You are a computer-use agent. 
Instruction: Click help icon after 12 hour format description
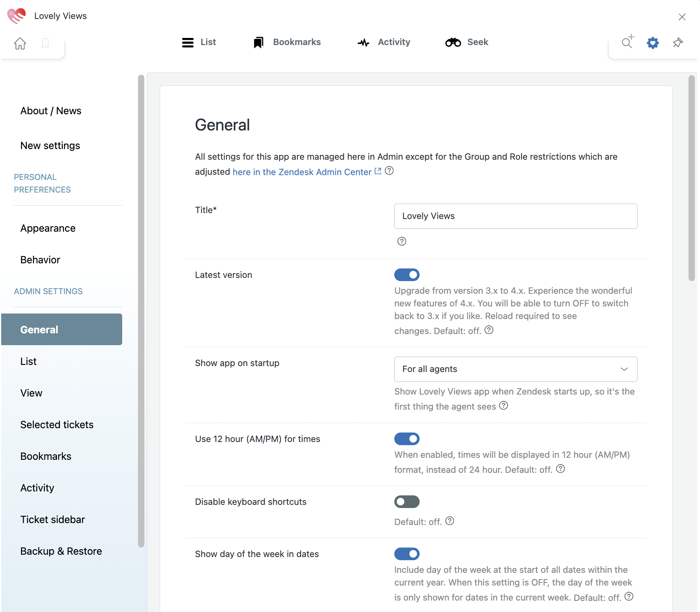click(x=560, y=468)
